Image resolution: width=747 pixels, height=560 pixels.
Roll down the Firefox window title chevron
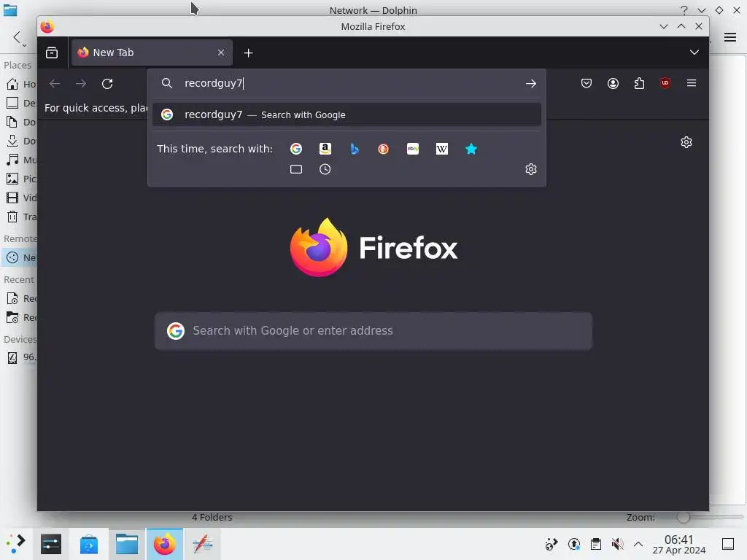(664, 27)
